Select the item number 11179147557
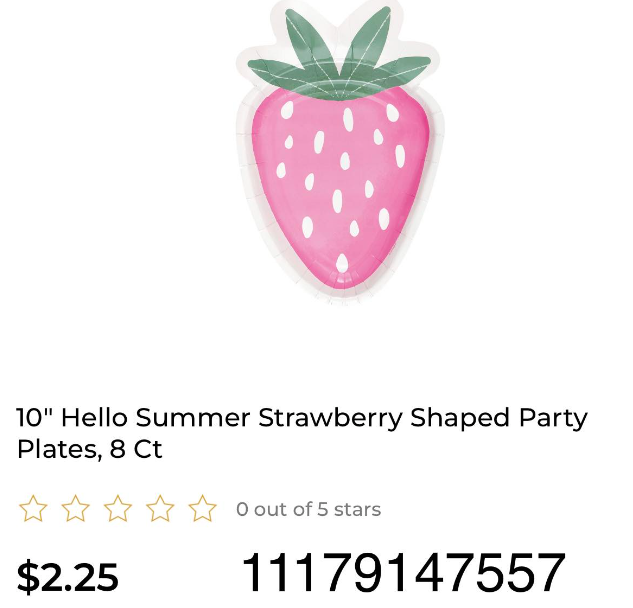Image resolution: width=633 pixels, height=608 pixels. tap(403, 574)
